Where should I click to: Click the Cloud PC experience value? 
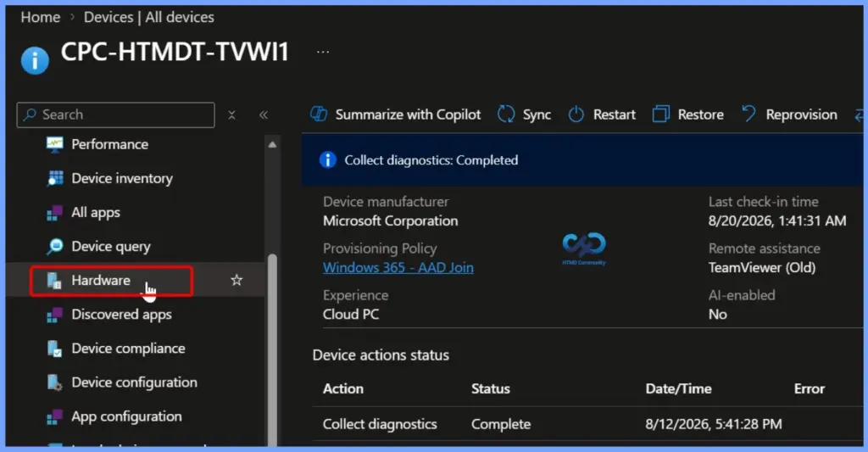pyautogui.click(x=351, y=314)
